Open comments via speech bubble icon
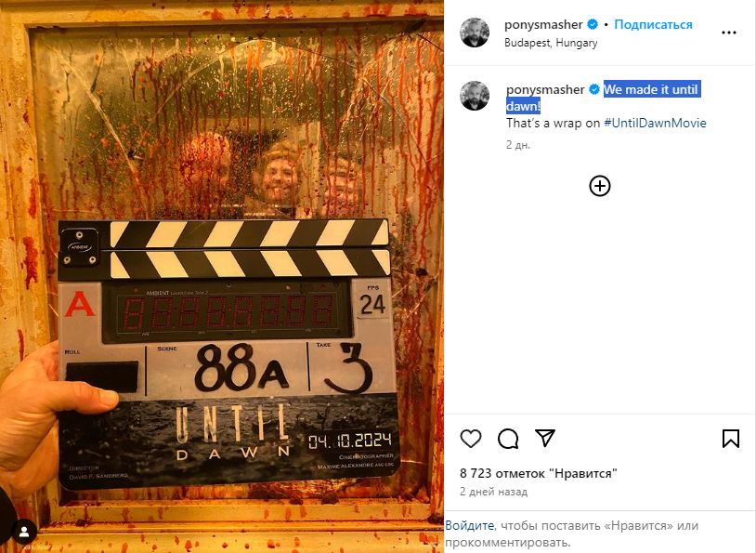This screenshot has width=756, height=553. tap(508, 439)
